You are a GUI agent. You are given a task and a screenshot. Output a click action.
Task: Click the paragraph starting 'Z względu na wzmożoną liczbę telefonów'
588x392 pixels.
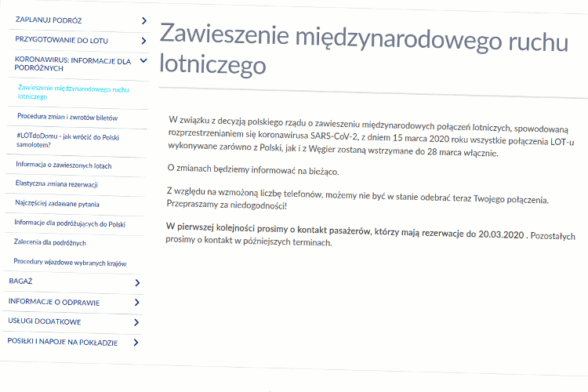tap(358, 199)
